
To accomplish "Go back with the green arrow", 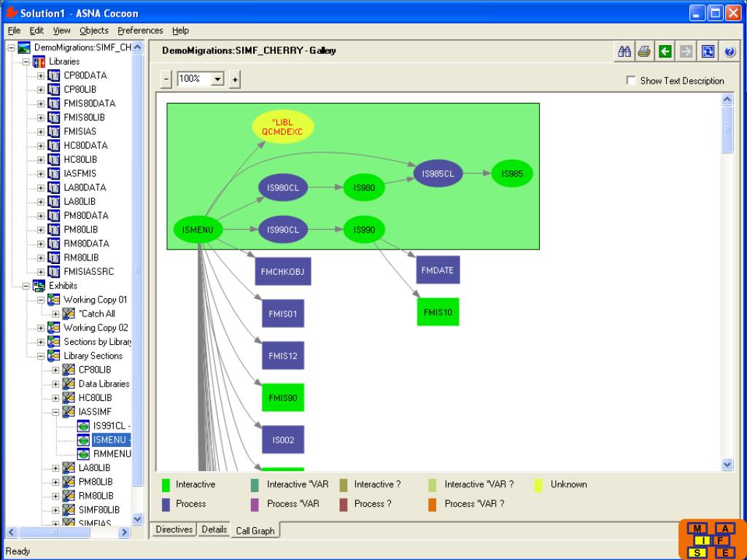I will tap(665, 52).
